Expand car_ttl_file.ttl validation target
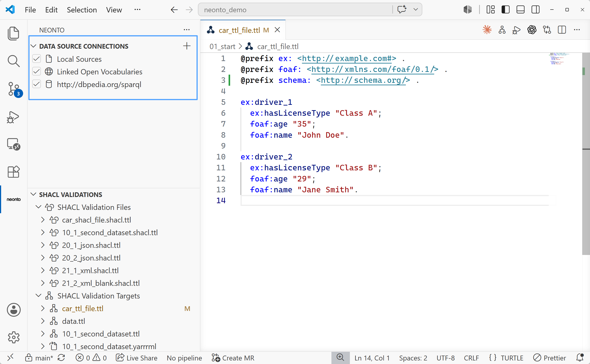 click(x=43, y=308)
